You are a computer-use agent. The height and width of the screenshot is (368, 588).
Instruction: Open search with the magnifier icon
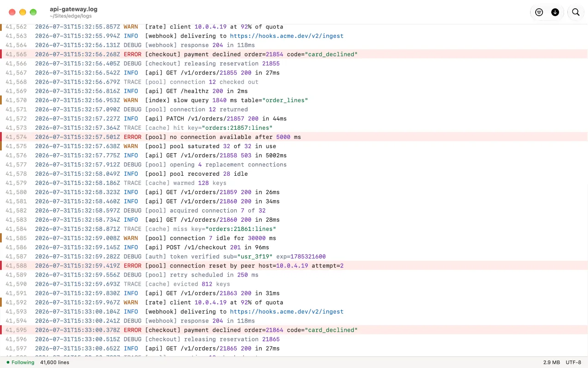(x=576, y=12)
